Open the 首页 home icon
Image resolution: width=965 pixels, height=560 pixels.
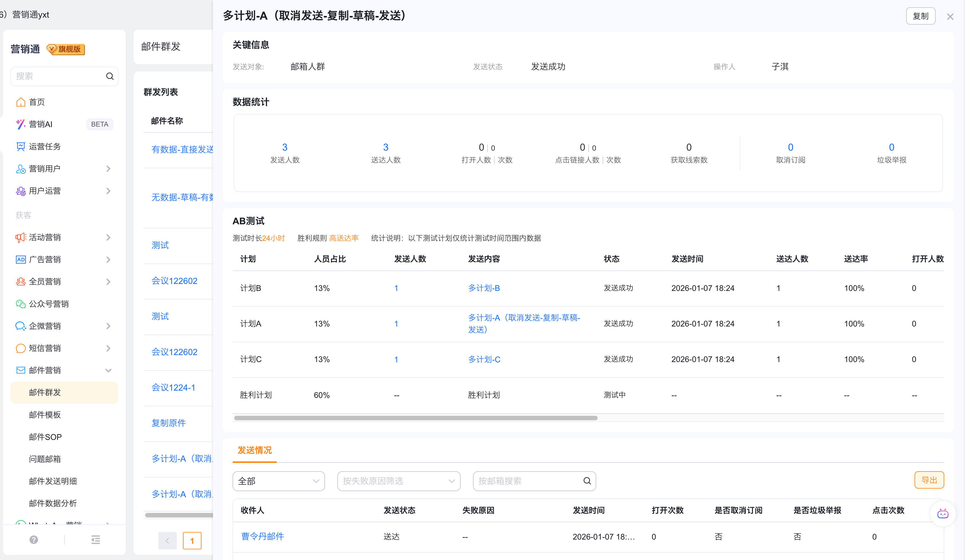pyautogui.click(x=21, y=102)
